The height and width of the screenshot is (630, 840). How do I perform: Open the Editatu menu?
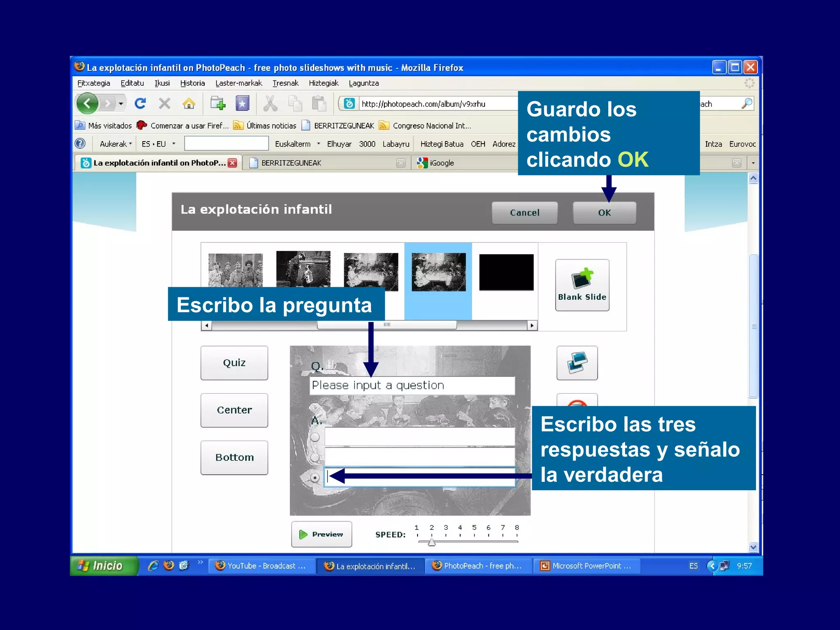tap(132, 83)
